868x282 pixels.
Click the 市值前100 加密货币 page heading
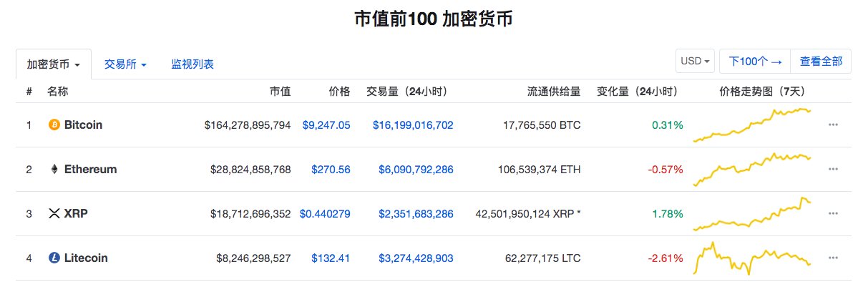(434, 19)
